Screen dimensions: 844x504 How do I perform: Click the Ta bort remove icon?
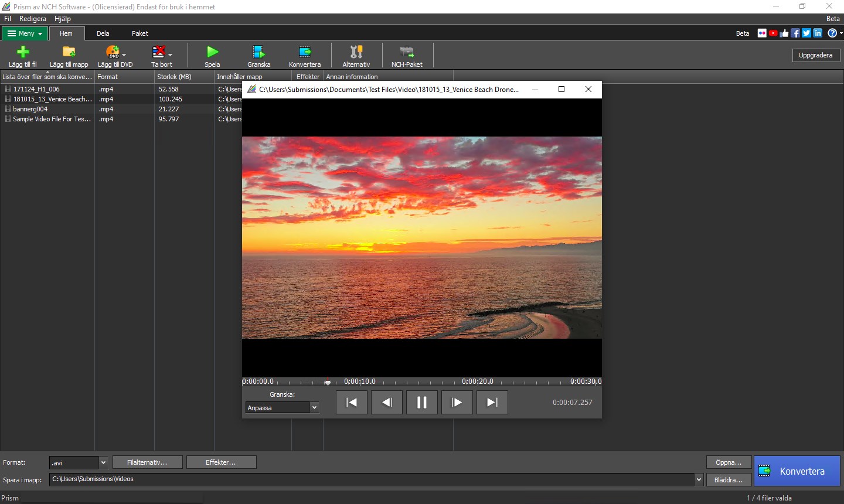pyautogui.click(x=158, y=53)
